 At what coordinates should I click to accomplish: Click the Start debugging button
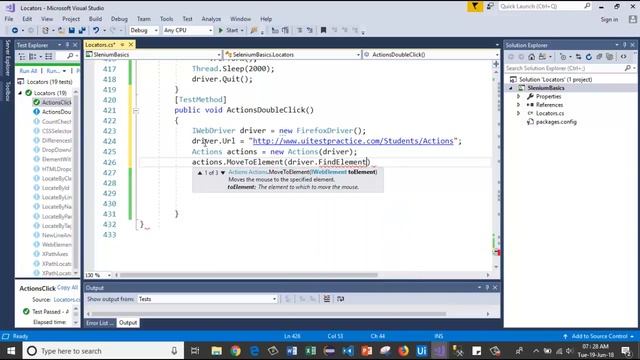coord(231,30)
